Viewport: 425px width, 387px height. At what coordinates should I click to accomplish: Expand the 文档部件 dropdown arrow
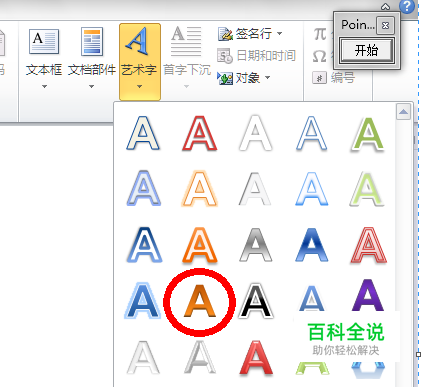tap(92, 86)
